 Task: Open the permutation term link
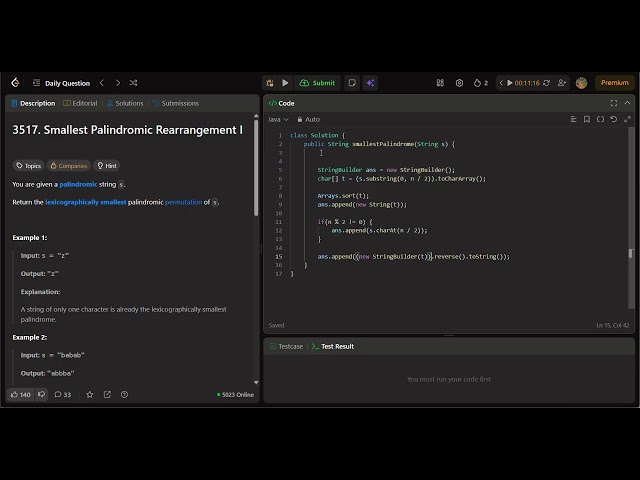(x=183, y=202)
